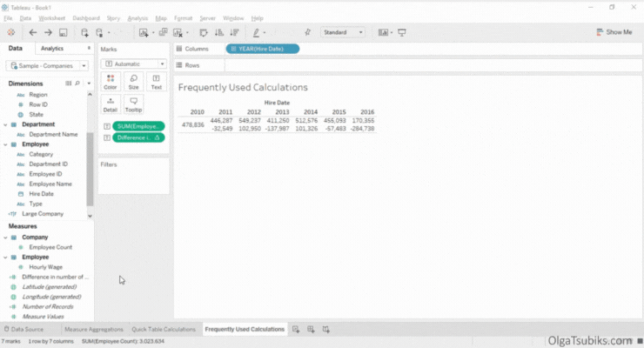
Task: Collapse the Department folder in Dimensions
Action: click(5, 124)
